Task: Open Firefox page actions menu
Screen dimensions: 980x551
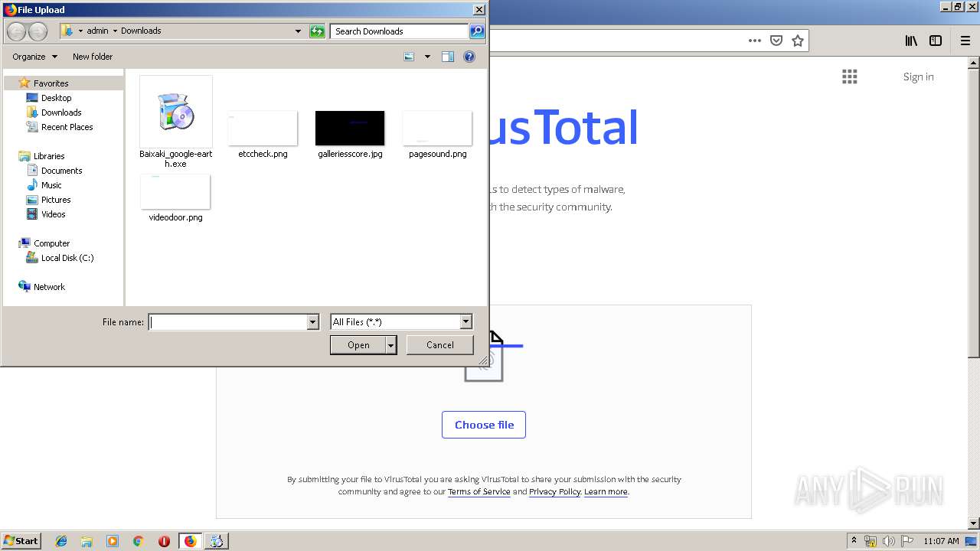Action: click(755, 41)
